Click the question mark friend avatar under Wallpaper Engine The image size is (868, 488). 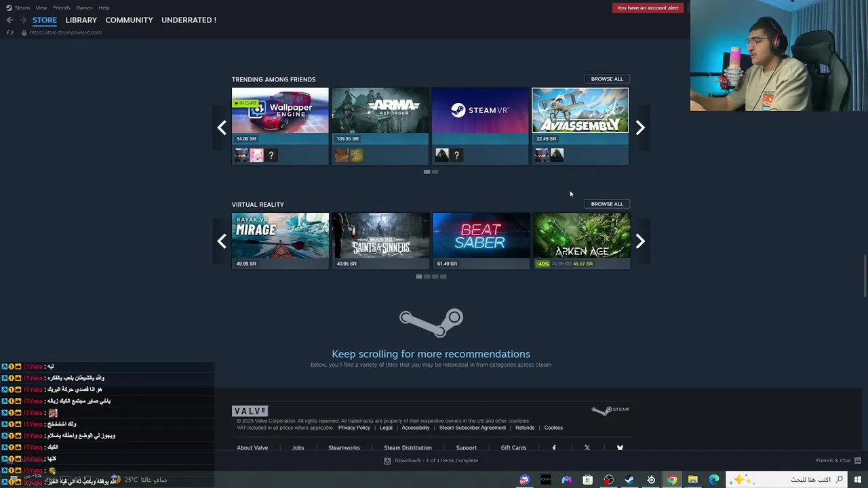click(271, 155)
